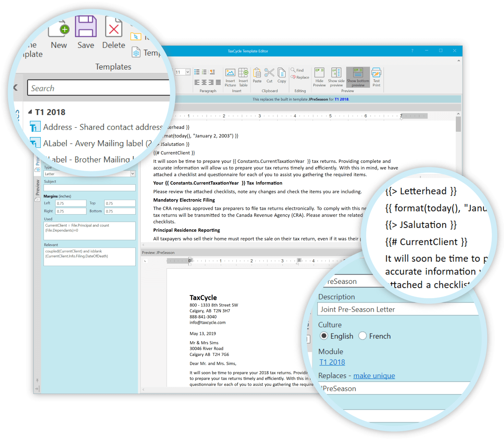Image resolution: width=504 pixels, height=439 pixels.
Task: Click the Save template icon
Action: [x=86, y=26]
